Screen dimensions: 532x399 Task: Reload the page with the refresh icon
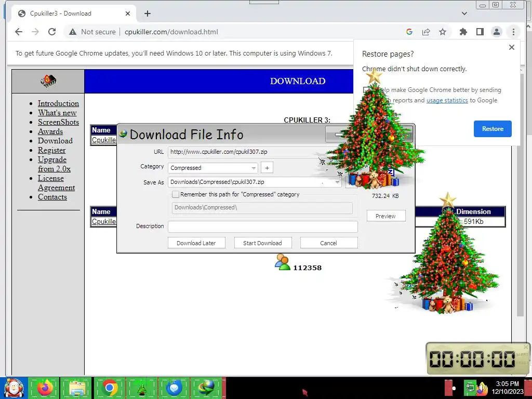(52, 32)
